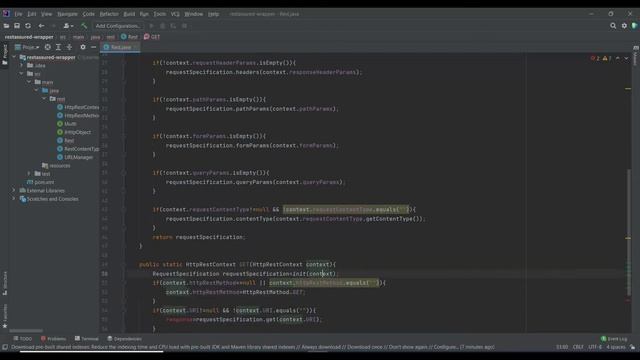Open pom.xml in project tree

pyautogui.click(x=40, y=182)
